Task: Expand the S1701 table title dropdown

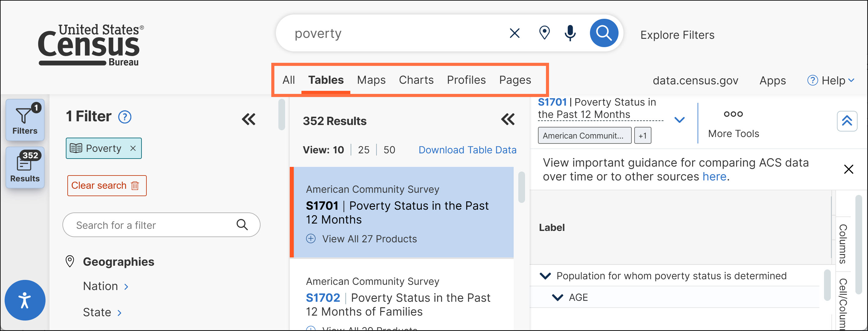Action: 679,120
